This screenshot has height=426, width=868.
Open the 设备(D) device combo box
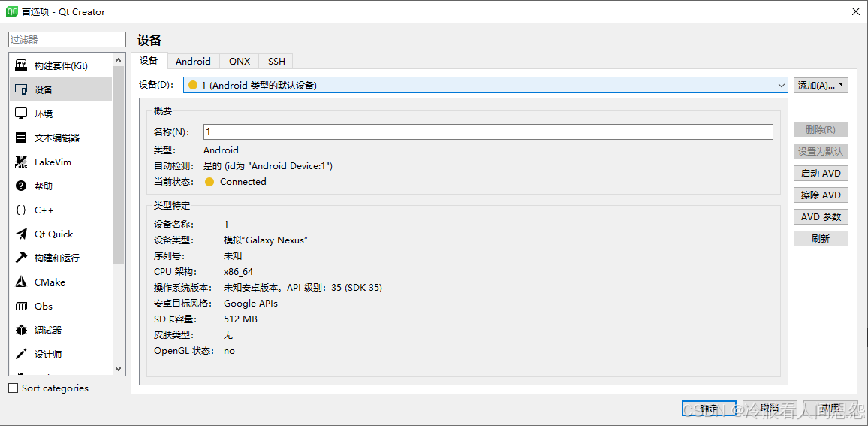point(486,86)
